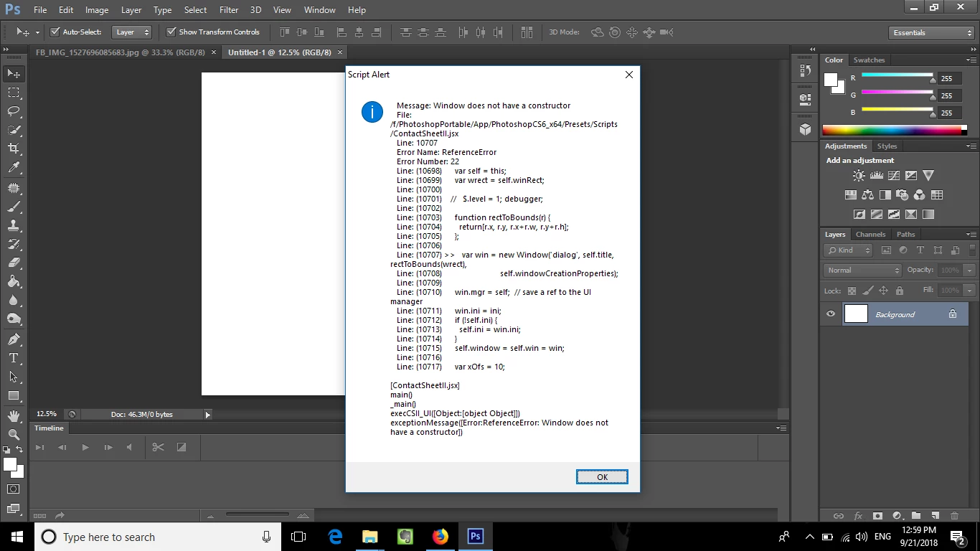Select the Hand tool
The width and height of the screenshot is (980, 551).
tap(14, 416)
